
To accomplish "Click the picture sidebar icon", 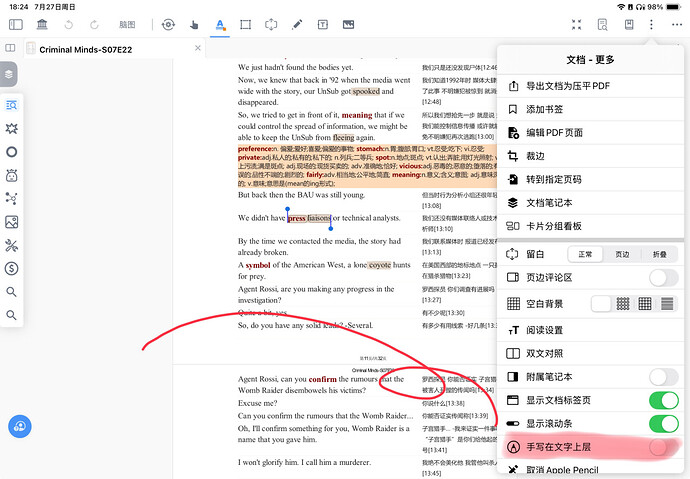I will 11,222.
